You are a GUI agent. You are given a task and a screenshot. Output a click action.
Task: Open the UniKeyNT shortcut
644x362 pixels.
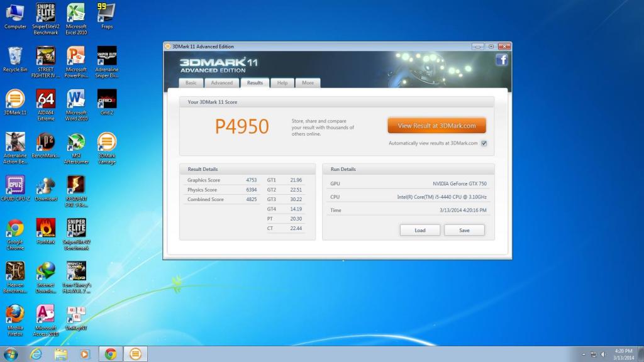point(76,318)
